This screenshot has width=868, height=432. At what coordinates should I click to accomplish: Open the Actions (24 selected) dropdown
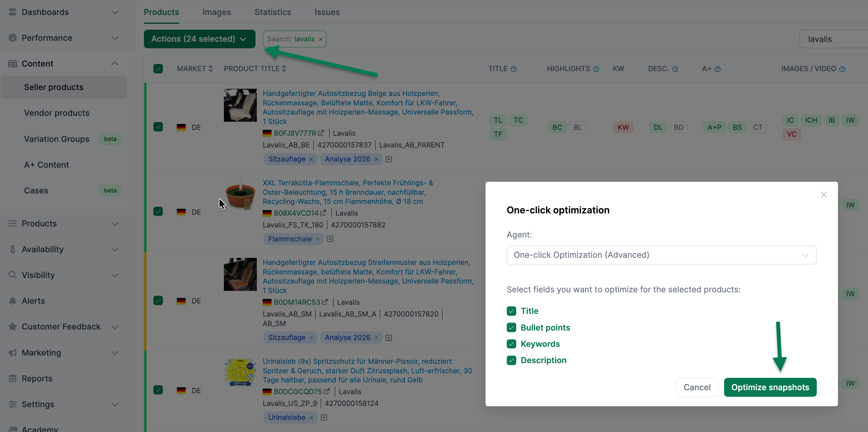click(x=199, y=39)
